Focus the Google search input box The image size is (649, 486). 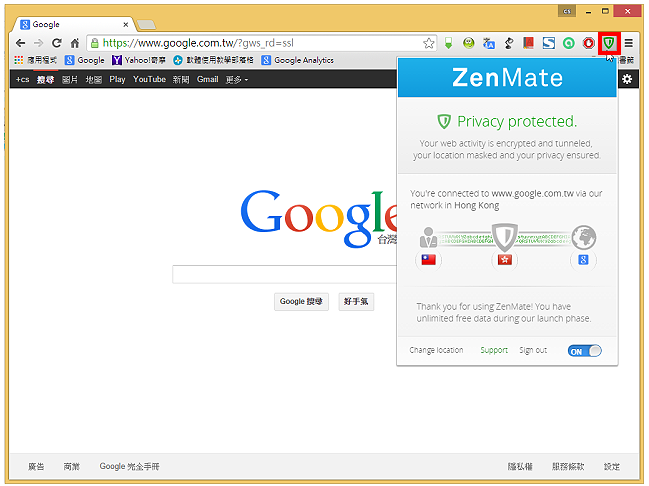coord(285,274)
